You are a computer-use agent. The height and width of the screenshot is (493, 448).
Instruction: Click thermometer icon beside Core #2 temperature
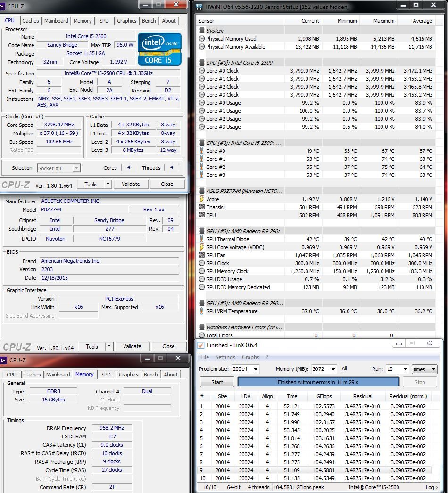202,167
